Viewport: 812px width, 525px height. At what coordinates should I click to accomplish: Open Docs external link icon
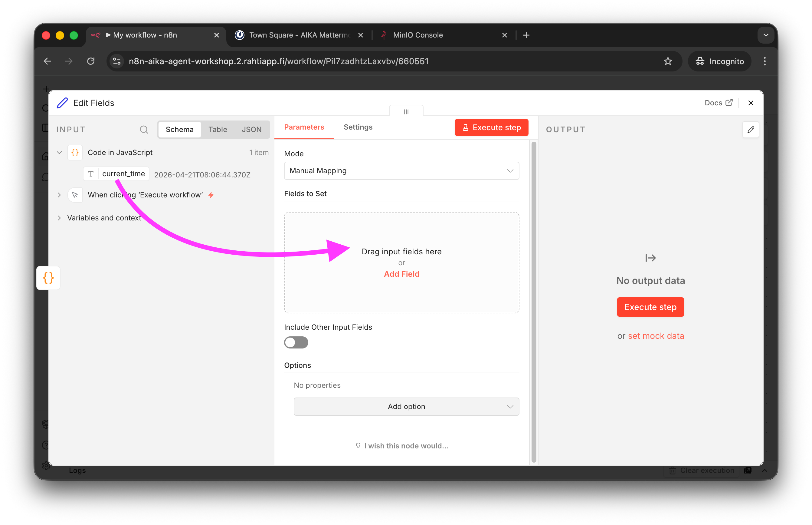729,103
